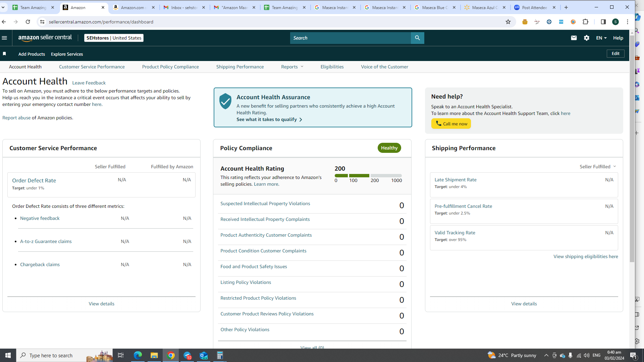The height and width of the screenshot is (362, 644).
Task: Open Microsoft Edge from the taskbar
Action: point(138,355)
